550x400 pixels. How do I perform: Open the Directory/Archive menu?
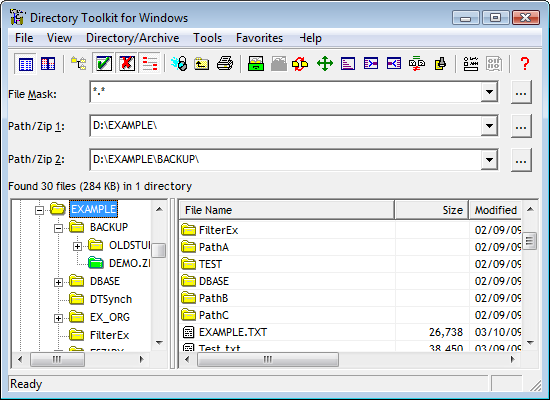pos(133,38)
